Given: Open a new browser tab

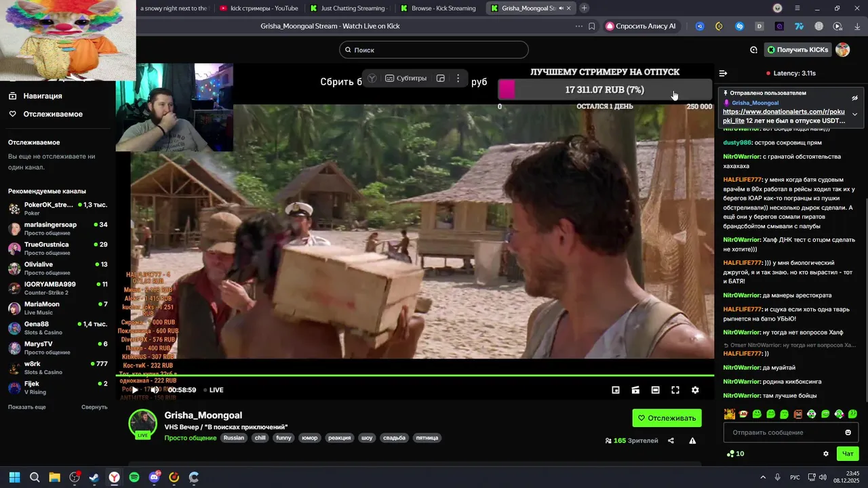Looking at the screenshot, I should click(x=584, y=8).
